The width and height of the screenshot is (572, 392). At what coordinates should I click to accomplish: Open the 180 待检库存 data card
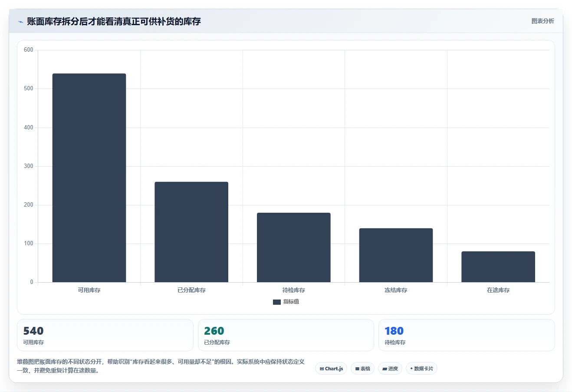467,335
